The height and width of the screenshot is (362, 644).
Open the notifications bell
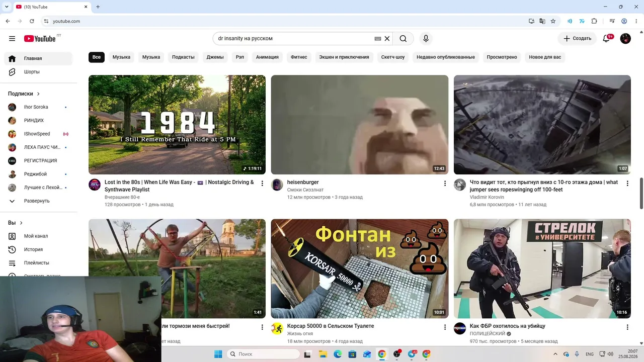tap(607, 39)
